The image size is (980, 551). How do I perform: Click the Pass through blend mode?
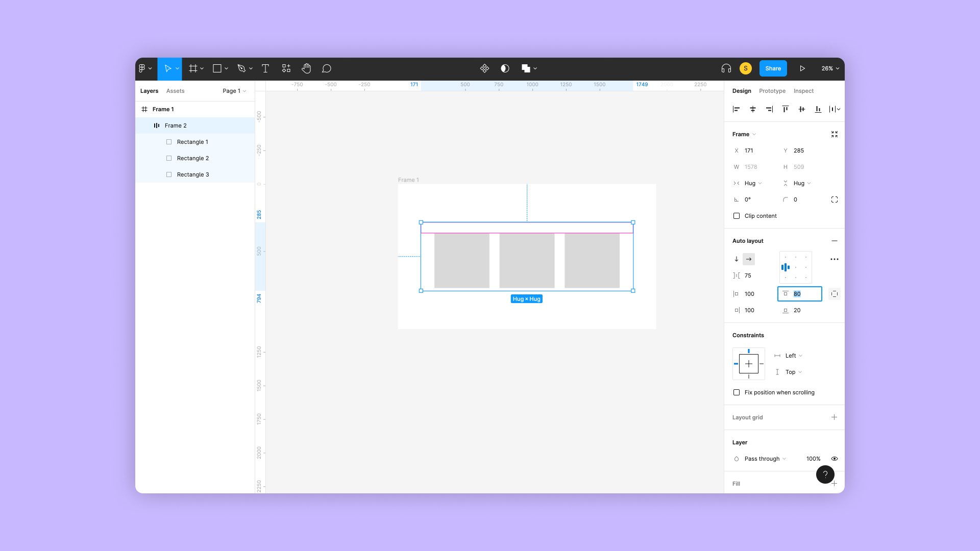coord(765,458)
